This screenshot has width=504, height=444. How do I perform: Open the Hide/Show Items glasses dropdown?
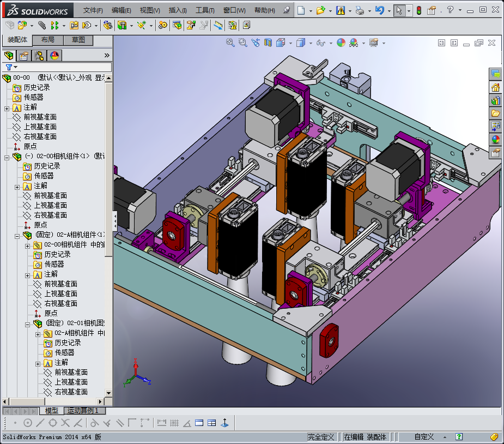(331, 43)
